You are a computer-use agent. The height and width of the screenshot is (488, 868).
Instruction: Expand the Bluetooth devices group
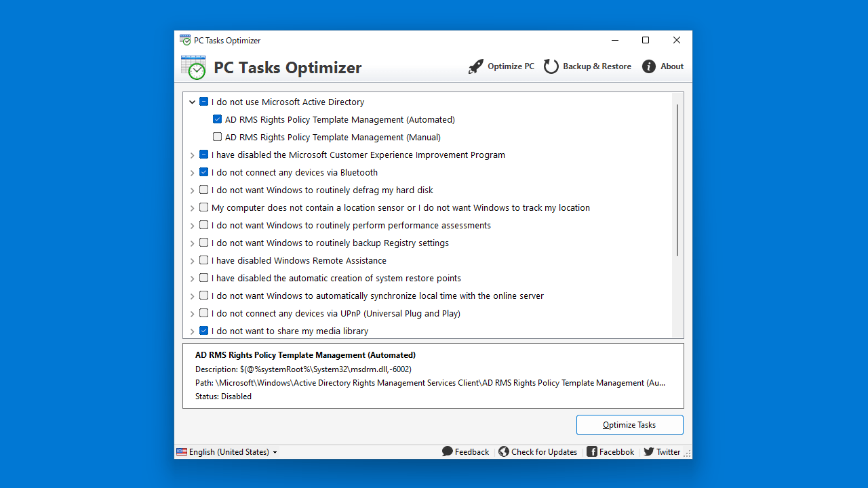192,173
